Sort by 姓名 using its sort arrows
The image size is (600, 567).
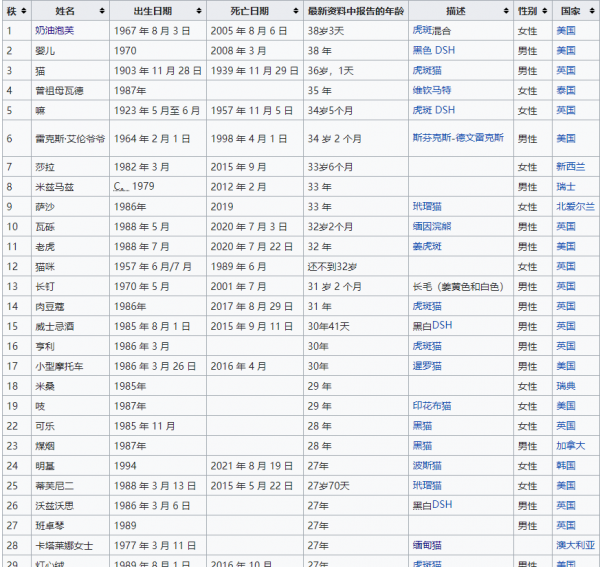[102, 11]
